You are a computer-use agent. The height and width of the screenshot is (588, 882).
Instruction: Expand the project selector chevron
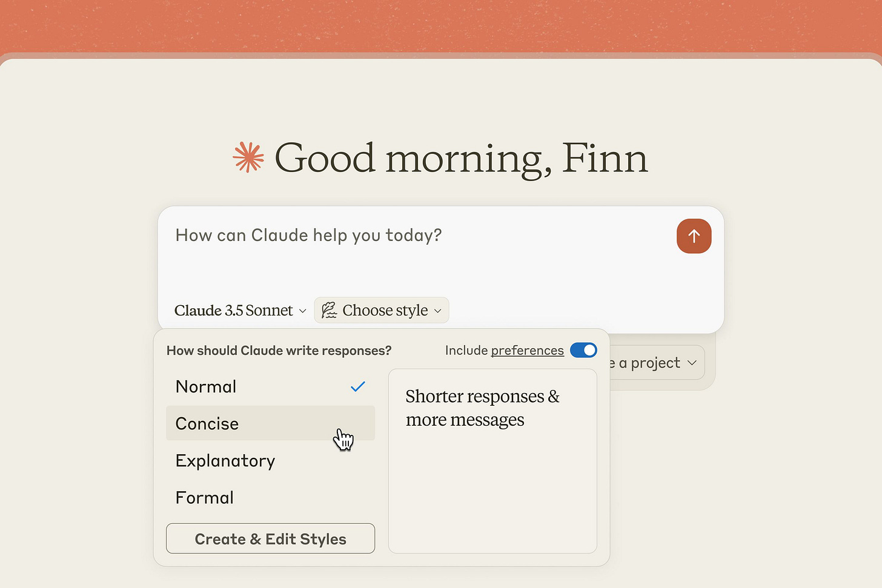click(x=692, y=362)
